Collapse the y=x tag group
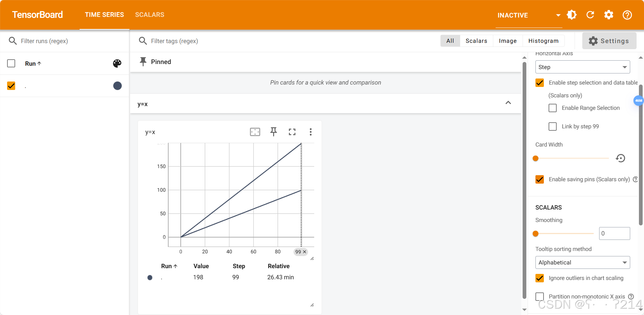Image resolution: width=644 pixels, height=315 pixels. click(508, 102)
